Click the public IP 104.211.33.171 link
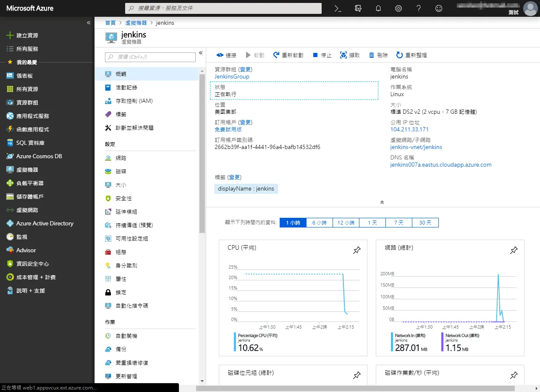Image resolution: width=540 pixels, height=392 pixels. (409, 130)
